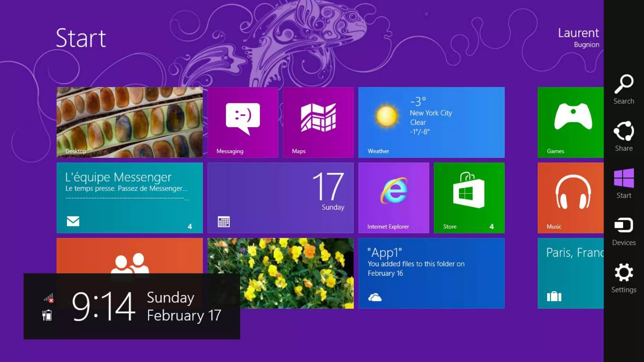The image size is (644, 362).
Task: Click the Laurent Bugnion user account name
Action: point(578,37)
